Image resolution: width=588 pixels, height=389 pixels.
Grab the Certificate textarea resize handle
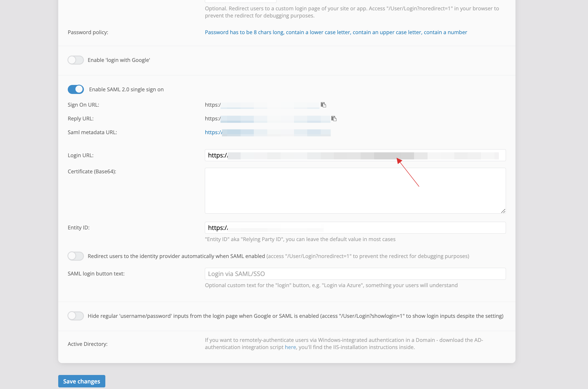click(x=503, y=211)
